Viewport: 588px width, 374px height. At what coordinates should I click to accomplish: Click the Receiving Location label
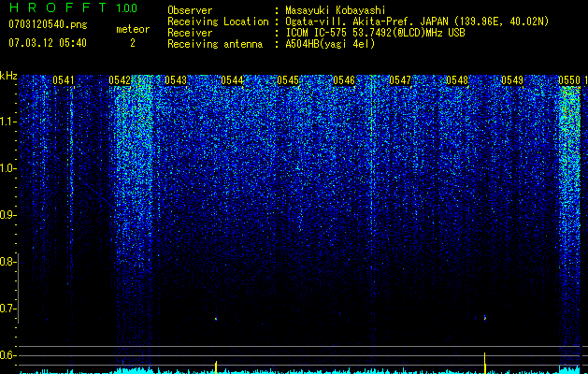coord(218,22)
